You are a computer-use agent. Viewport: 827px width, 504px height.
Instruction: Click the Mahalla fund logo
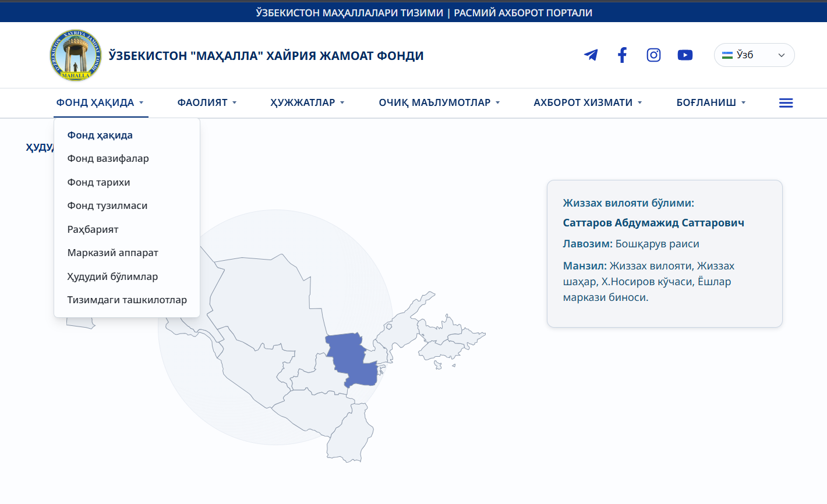pos(76,55)
